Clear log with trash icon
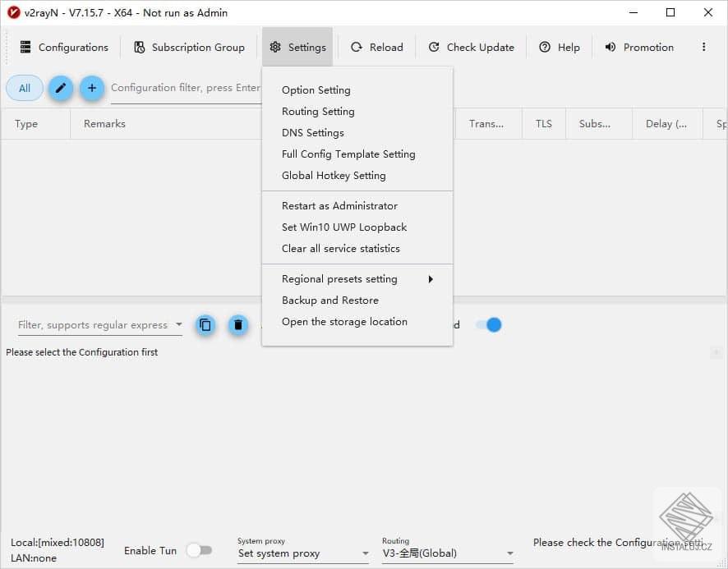The image size is (728, 569). 238,325
